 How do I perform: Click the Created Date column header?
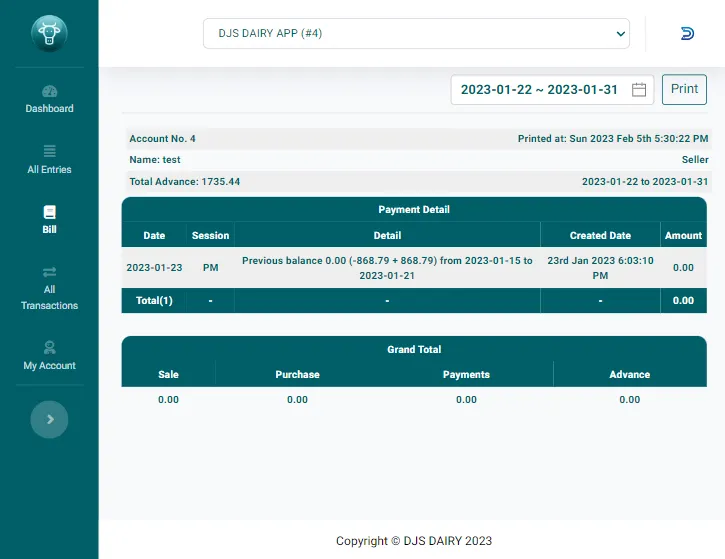(x=600, y=235)
